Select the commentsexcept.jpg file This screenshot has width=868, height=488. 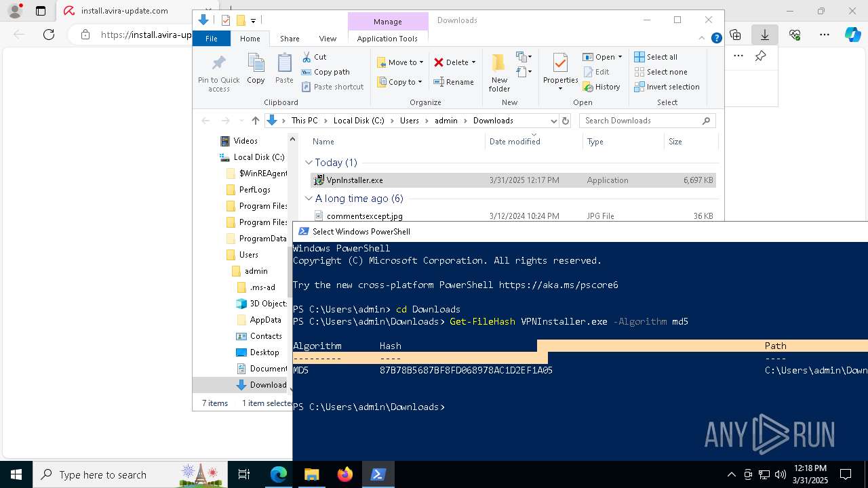[513, 216]
